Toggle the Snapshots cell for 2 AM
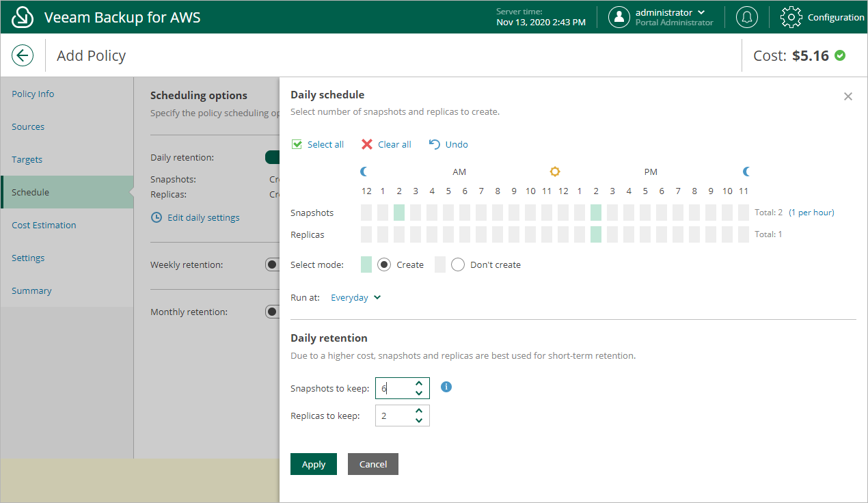 click(x=399, y=213)
